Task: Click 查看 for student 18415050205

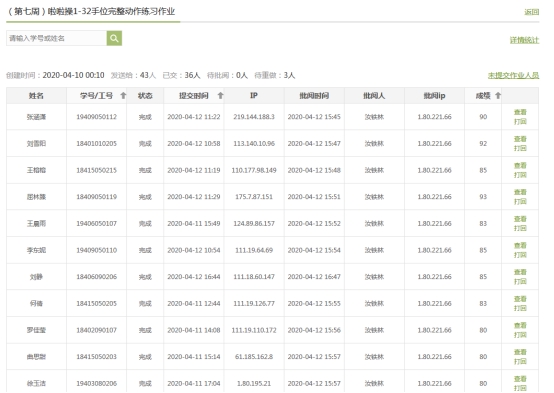Action: point(520,299)
